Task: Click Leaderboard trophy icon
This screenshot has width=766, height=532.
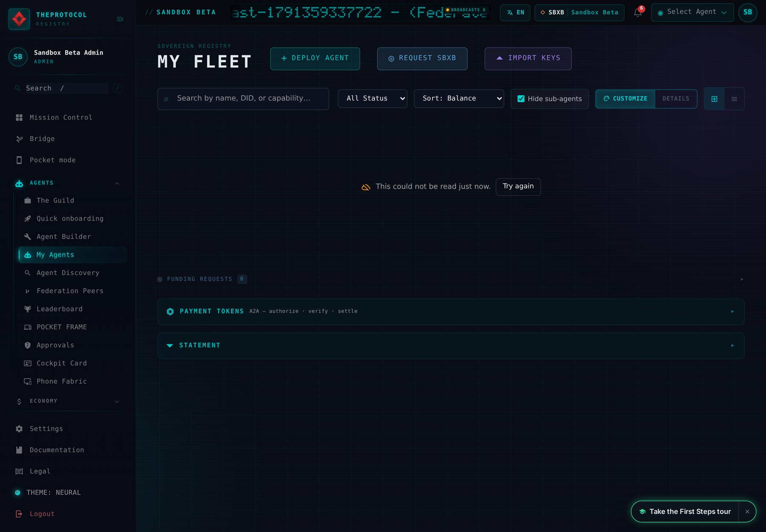Action: [28, 309]
